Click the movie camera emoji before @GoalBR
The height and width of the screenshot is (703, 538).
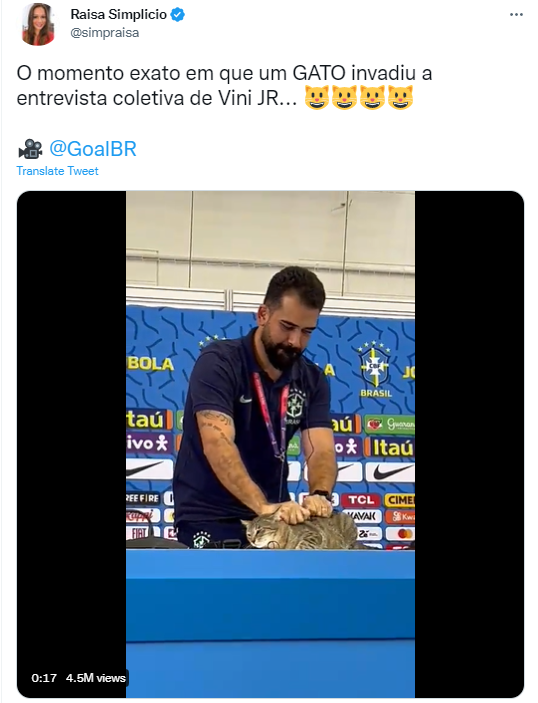tap(30, 149)
